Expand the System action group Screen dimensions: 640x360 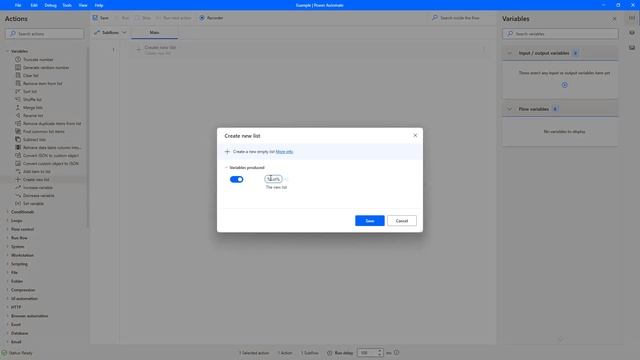7,247
